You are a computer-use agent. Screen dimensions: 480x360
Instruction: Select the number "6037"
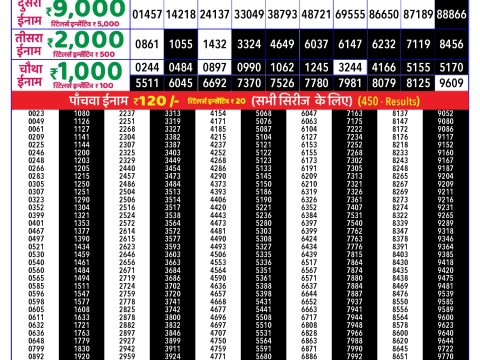(316, 44)
